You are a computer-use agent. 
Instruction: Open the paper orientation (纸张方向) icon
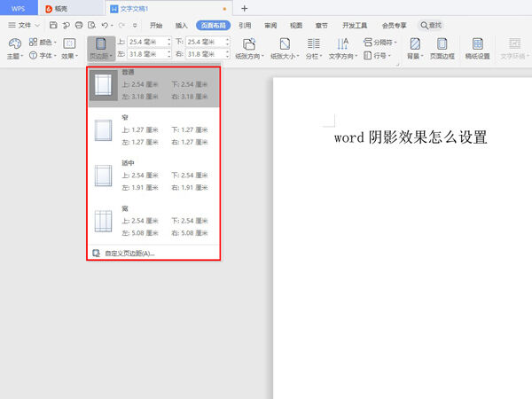pos(249,43)
